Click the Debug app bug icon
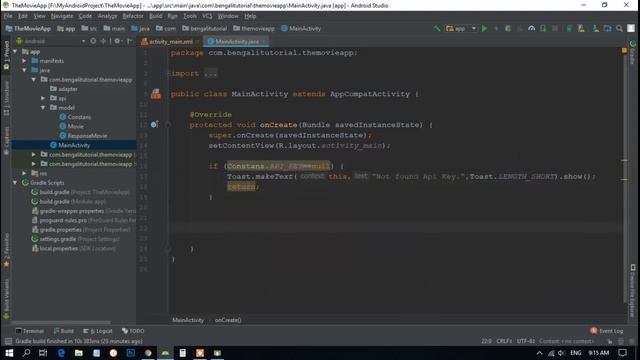The height and width of the screenshot is (360, 640). (508, 29)
